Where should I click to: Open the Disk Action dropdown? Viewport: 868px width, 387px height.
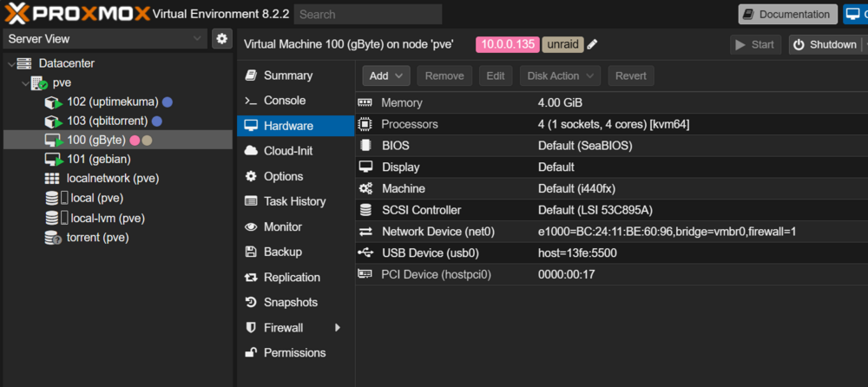(560, 75)
